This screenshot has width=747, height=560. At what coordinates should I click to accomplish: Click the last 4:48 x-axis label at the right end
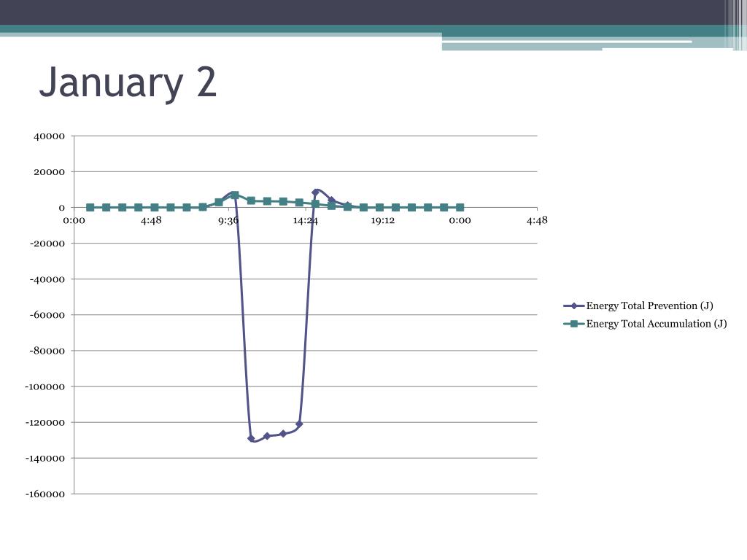pos(537,220)
